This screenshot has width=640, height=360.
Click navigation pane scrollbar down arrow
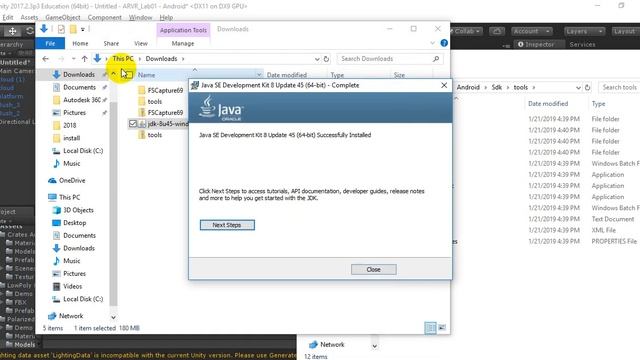(x=113, y=317)
